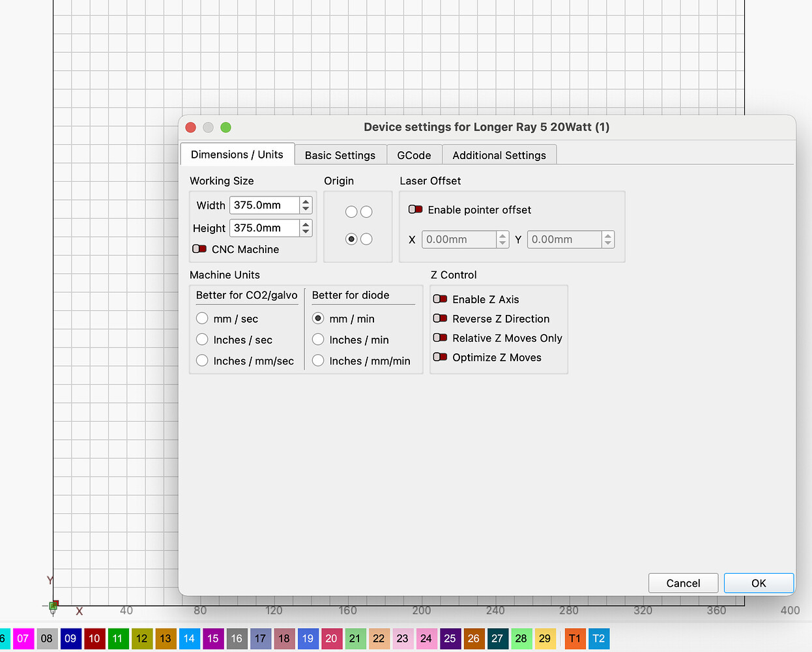
Task: Pick green layer color 11
Action: coord(118,638)
